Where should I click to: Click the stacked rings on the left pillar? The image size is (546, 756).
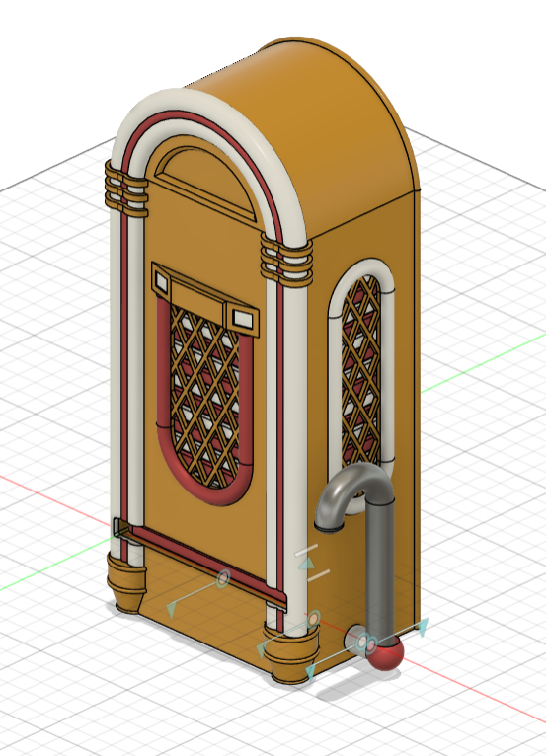coord(126,190)
